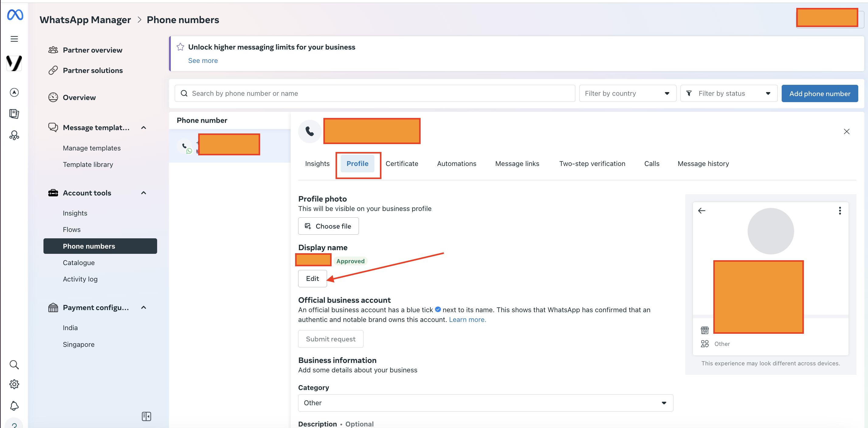Viewport: 868px width, 428px height.
Task: Open the connected nodes icon in rail
Action: (x=14, y=136)
